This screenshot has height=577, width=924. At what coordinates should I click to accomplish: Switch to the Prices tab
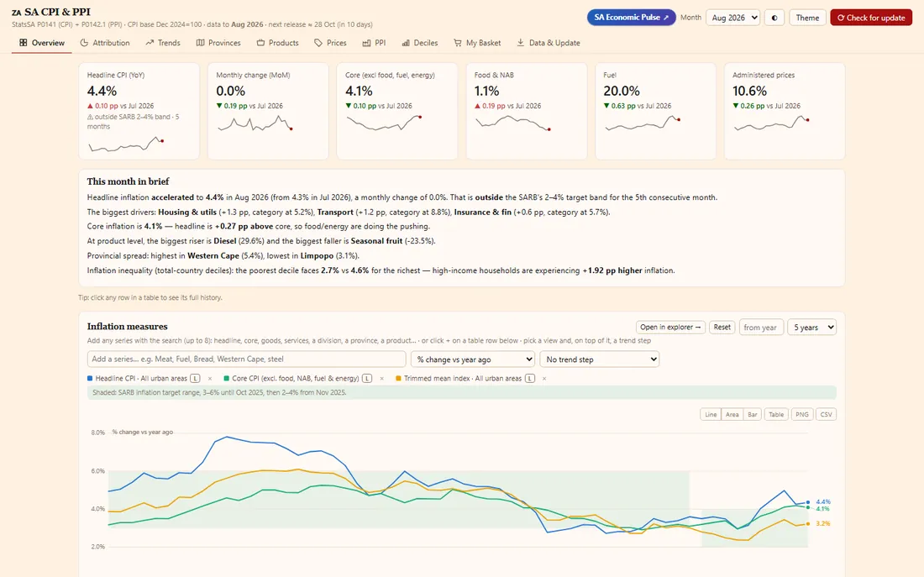330,43
